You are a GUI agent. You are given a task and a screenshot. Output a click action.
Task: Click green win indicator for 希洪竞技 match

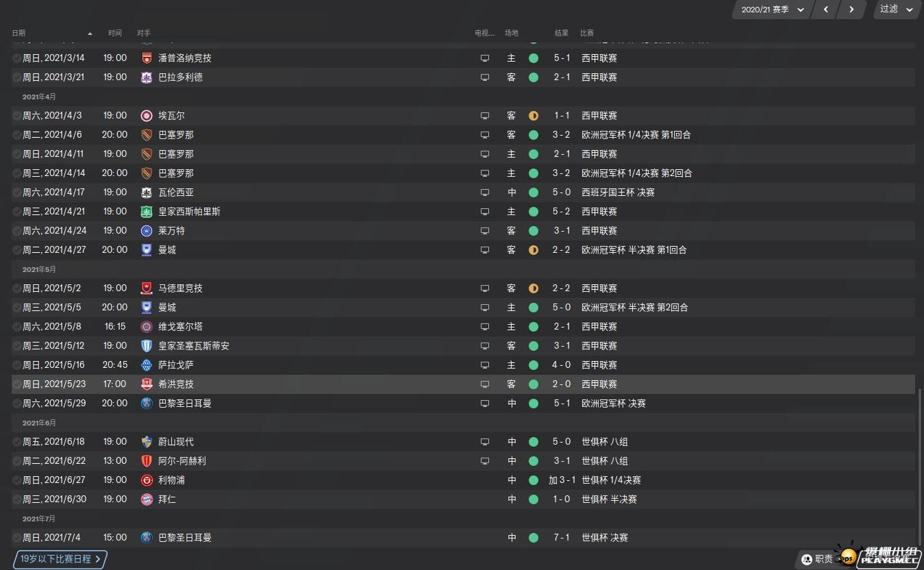(534, 384)
